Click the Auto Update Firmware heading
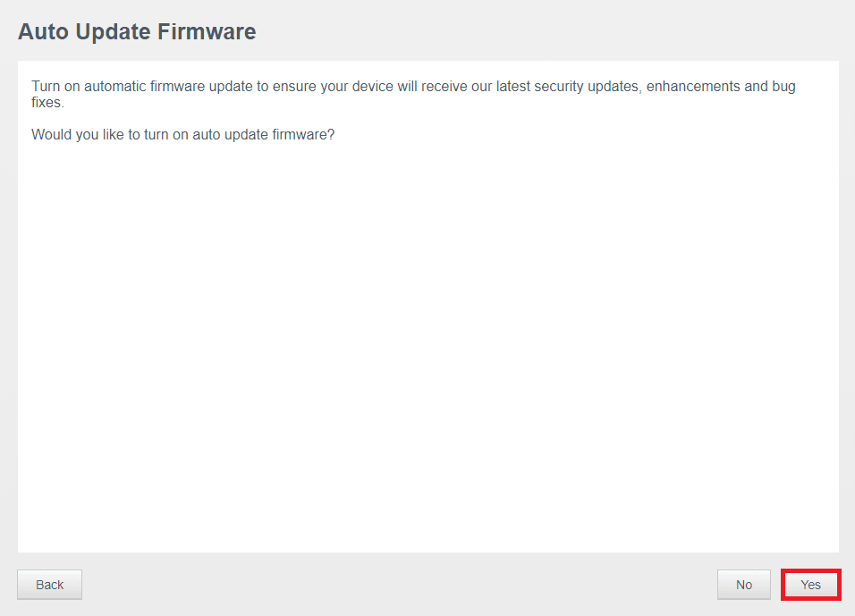This screenshot has width=855, height=616. click(137, 32)
